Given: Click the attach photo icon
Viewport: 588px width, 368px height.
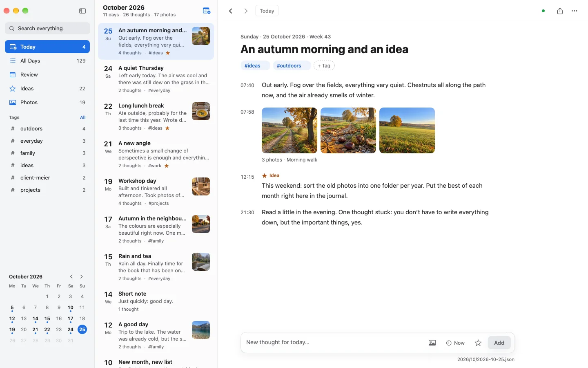Looking at the screenshot, I should [x=432, y=343].
